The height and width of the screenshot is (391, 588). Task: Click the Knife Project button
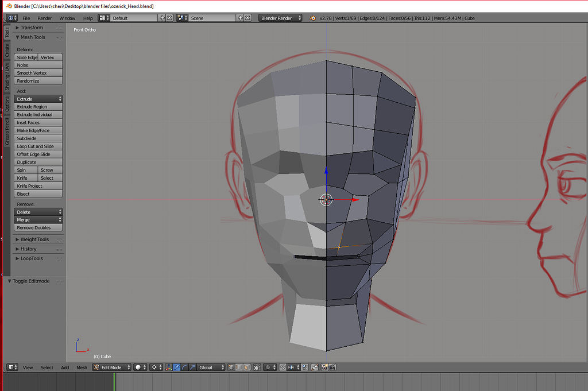click(38, 186)
